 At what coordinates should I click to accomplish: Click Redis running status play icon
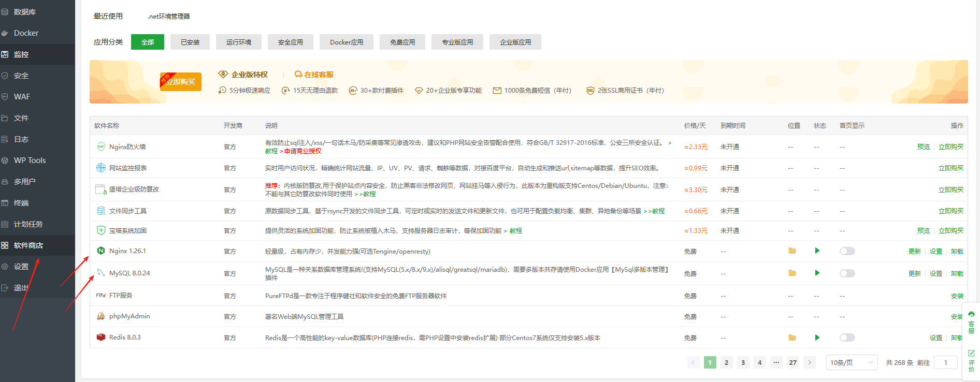(x=817, y=337)
